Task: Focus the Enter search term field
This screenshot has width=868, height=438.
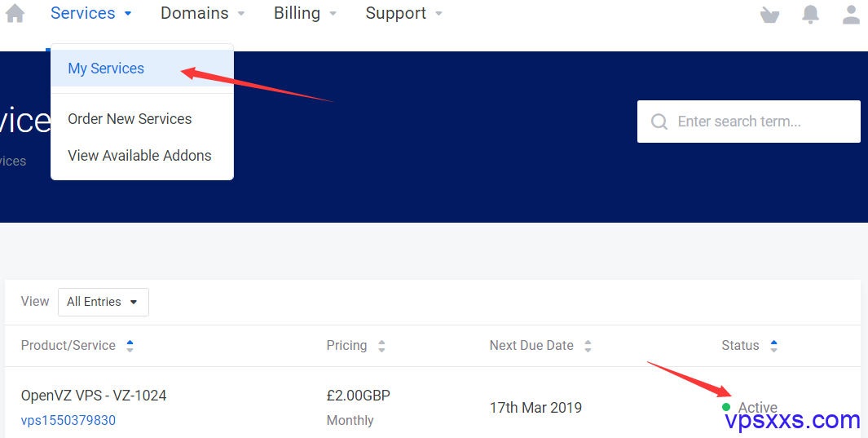Action: 748,122
